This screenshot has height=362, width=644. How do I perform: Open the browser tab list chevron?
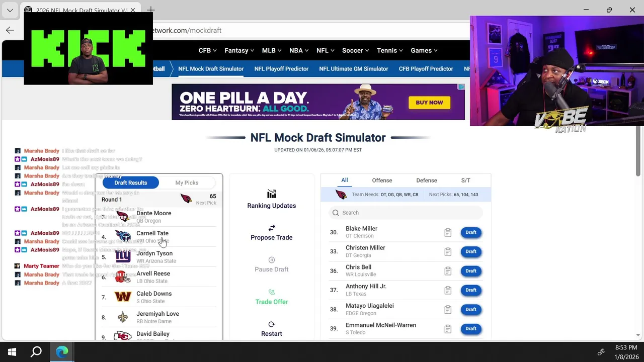click(x=10, y=10)
